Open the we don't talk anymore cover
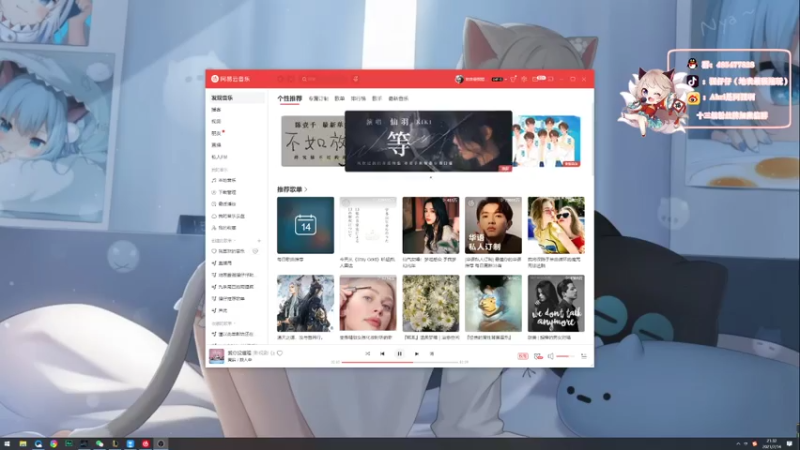 [x=556, y=303]
